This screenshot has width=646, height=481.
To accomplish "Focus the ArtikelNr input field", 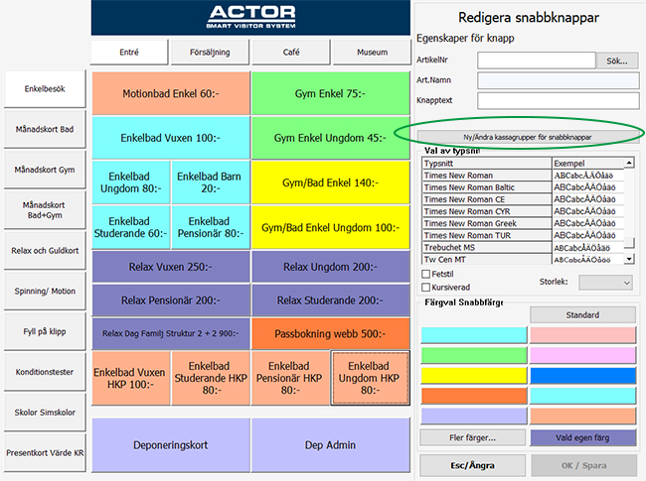I will [x=536, y=61].
